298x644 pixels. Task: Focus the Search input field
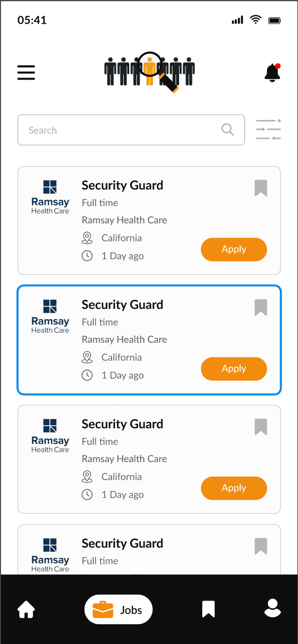(131, 130)
